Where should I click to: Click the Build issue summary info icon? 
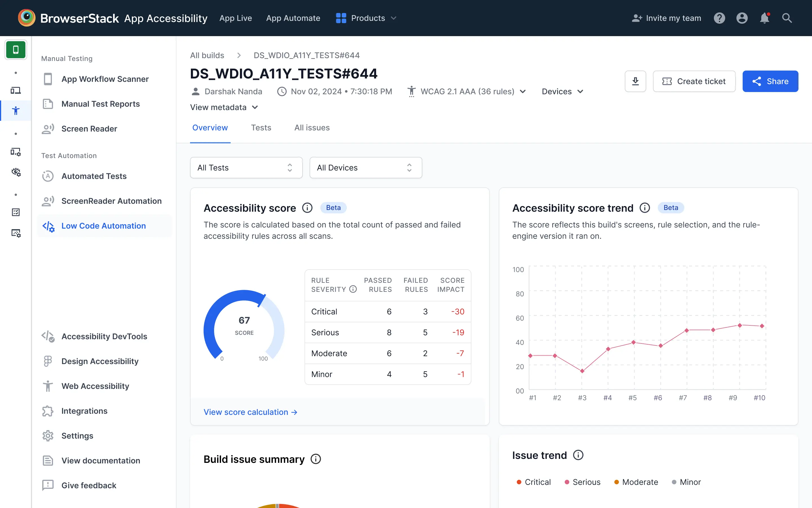tap(316, 459)
